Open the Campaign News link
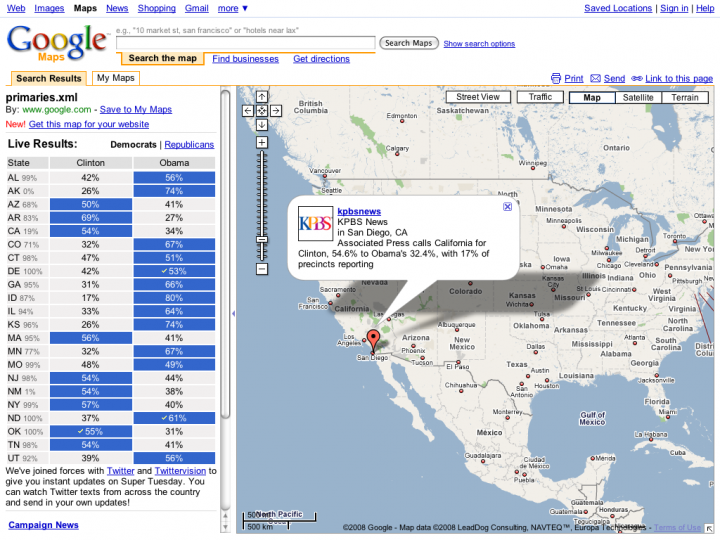 coord(43,525)
